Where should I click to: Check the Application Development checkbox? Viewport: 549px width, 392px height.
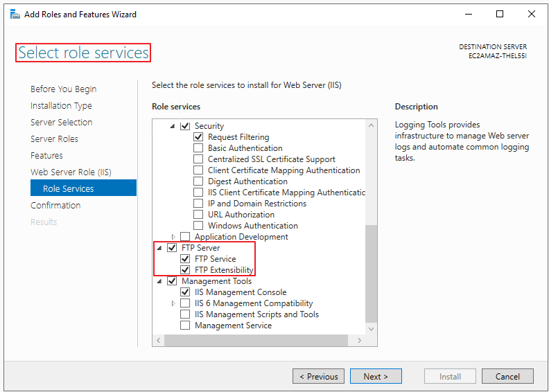pos(185,237)
